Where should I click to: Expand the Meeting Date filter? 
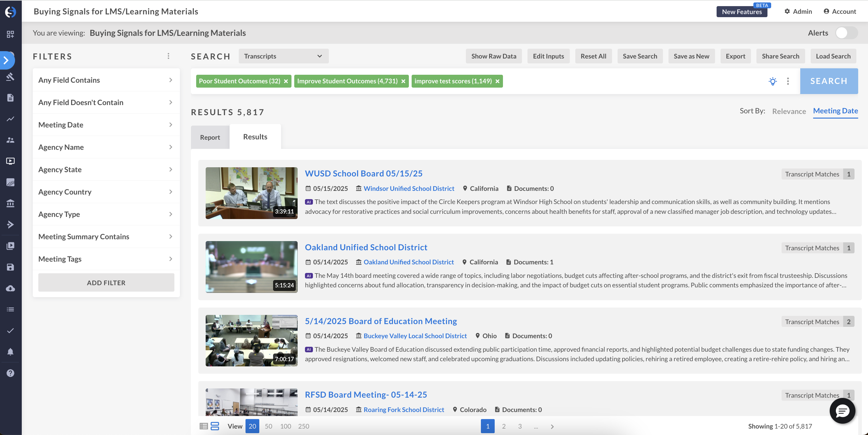106,125
